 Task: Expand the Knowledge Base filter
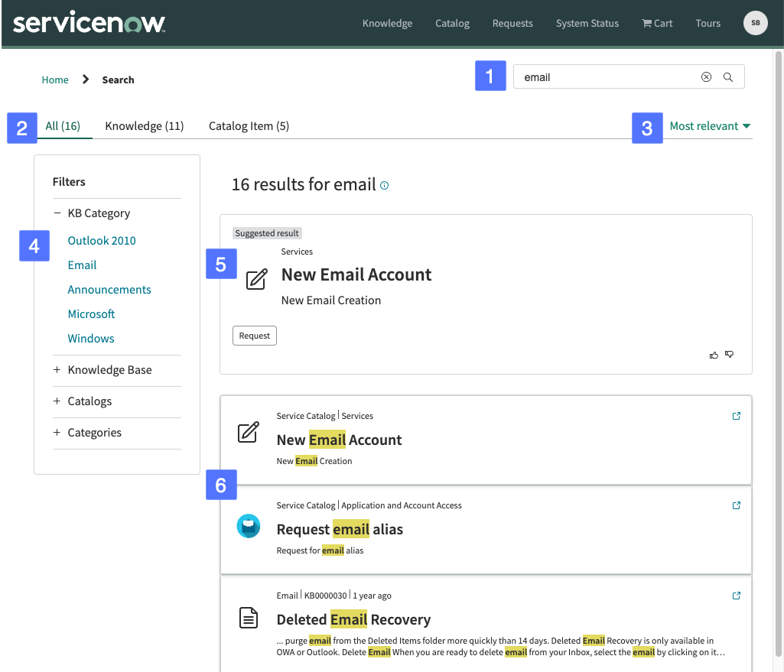point(57,370)
